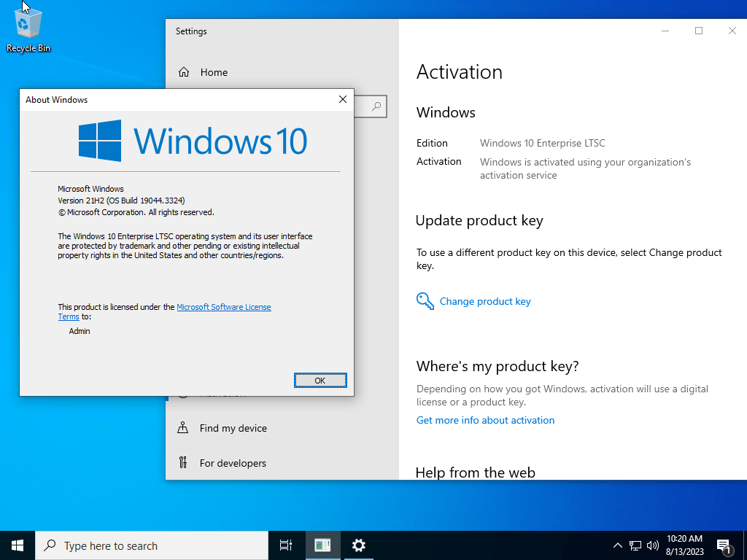Click the taskbar search magnifier icon
The height and width of the screenshot is (560, 747).
click(50, 545)
